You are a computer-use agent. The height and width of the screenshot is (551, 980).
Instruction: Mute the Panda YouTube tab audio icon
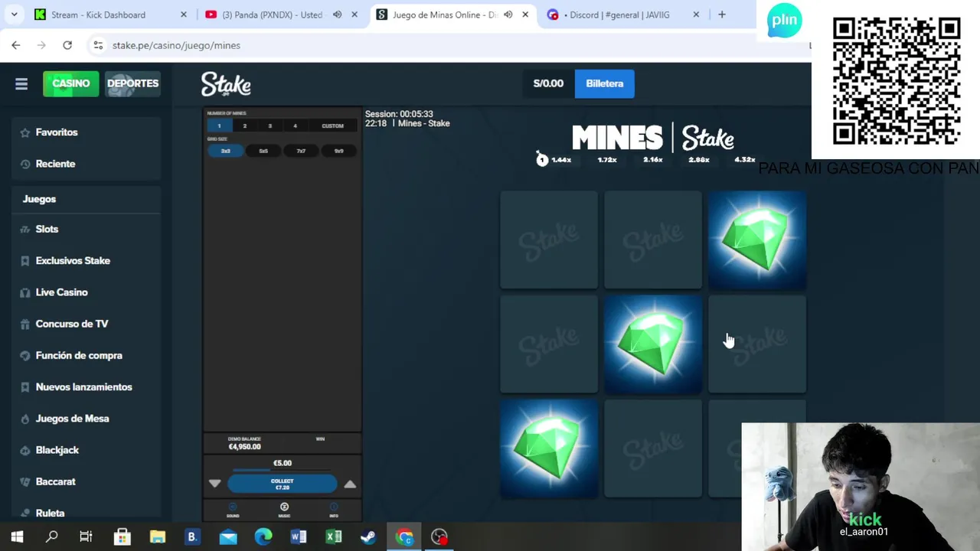337,15
